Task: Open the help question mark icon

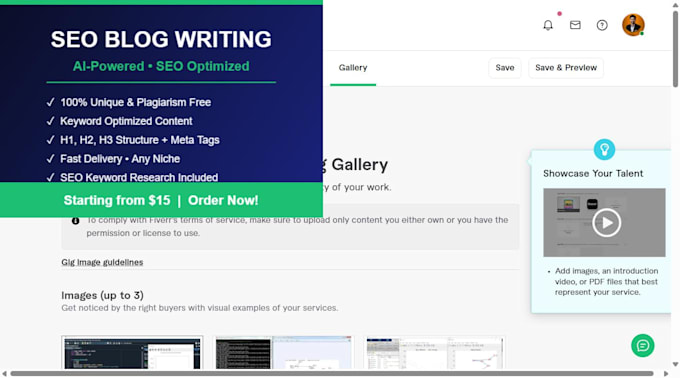Action: click(x=602, y=25)
